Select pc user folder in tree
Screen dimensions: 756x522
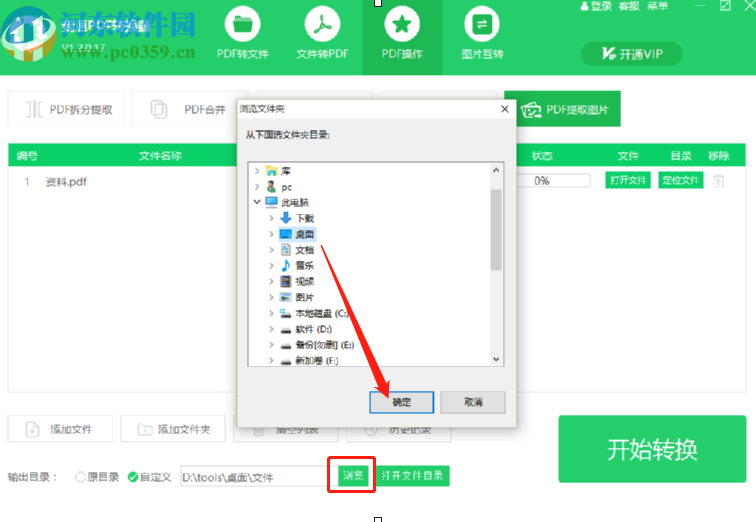coord(279,187)
